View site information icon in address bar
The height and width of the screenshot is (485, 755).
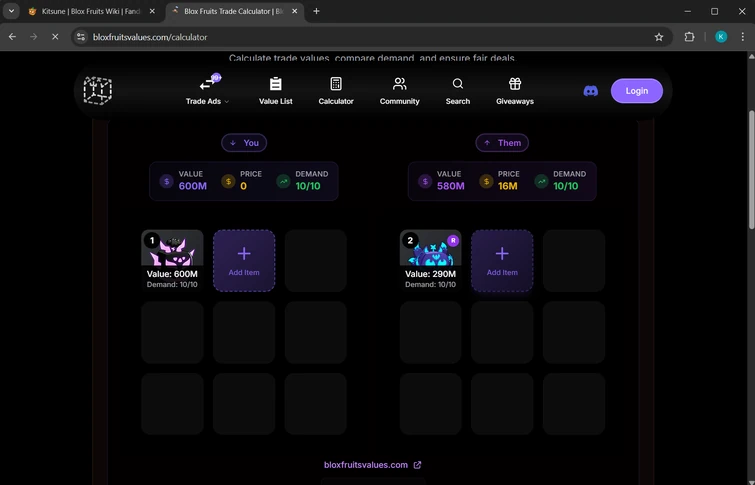[81, 37]
